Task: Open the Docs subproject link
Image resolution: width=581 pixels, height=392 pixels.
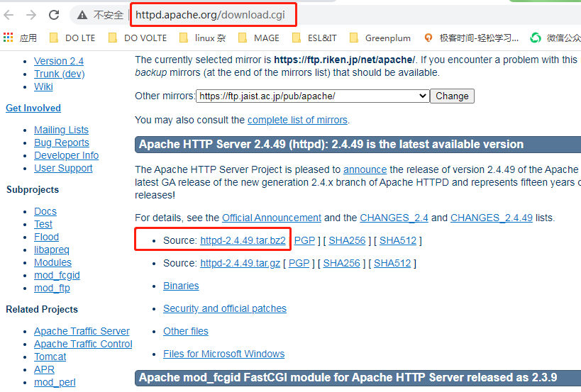Action: coord(45,211)
